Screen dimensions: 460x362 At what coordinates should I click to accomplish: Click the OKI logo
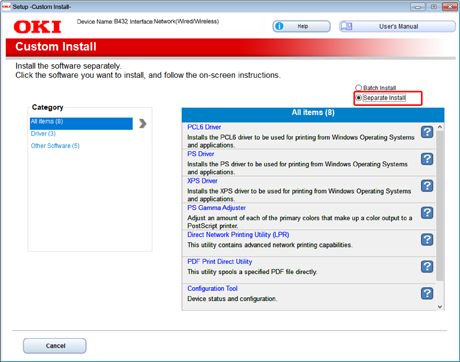tap(38, 27)
